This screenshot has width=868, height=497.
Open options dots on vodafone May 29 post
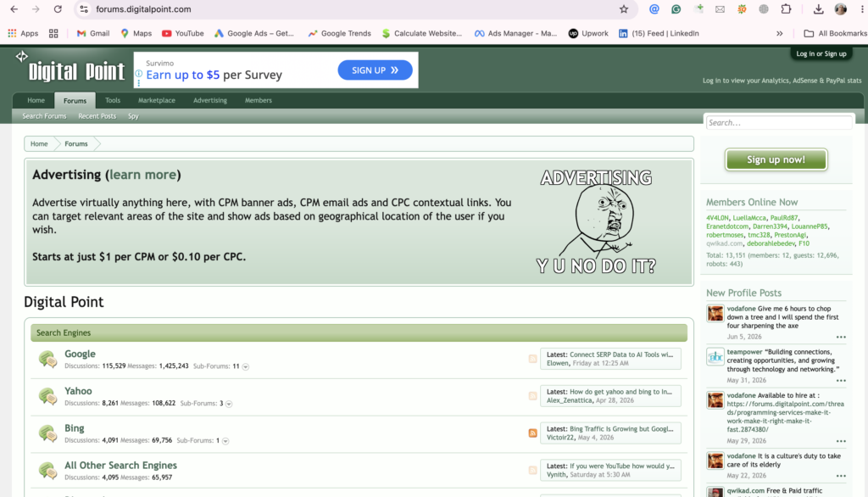[x=841, y=441]
